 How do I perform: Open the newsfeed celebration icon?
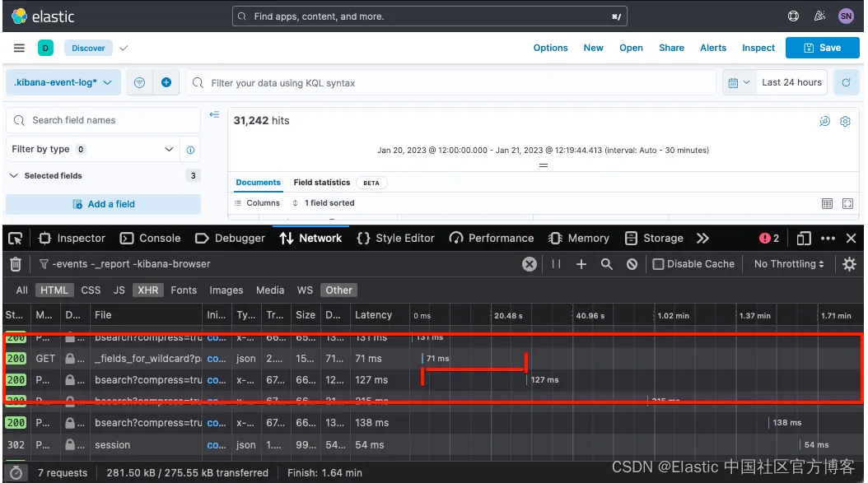(820, 16)
